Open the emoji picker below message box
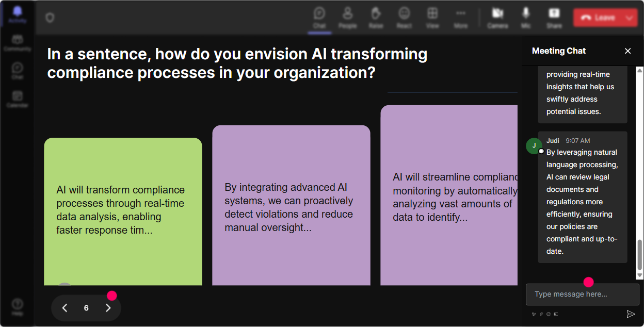This screenshot has height=327, width=644. point(549,314)
